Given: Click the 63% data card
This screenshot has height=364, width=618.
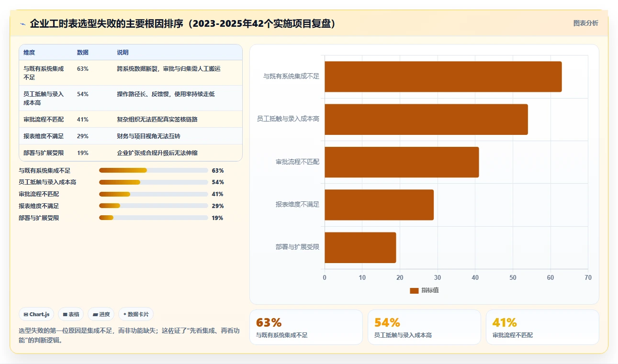Looking at the screenshot, I should (306, 327).
